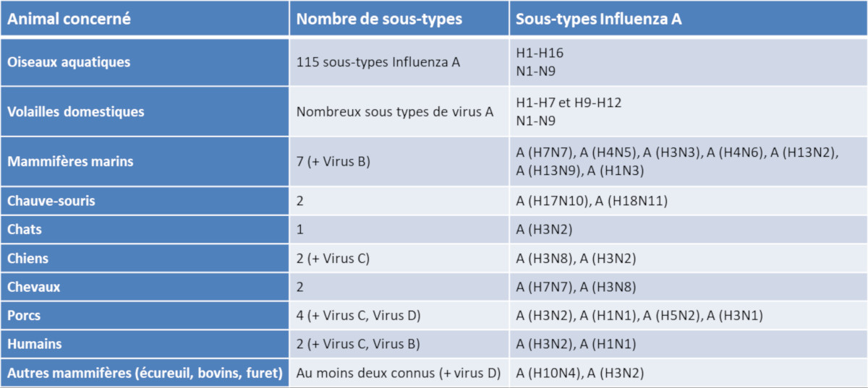Click the '115 sous-types Influenza A' cell

[378, 62]
